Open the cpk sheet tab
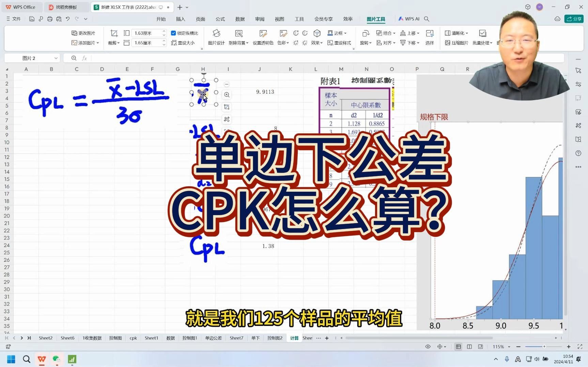The width and height of the screenshot is (588, 367). coord(133,338)
